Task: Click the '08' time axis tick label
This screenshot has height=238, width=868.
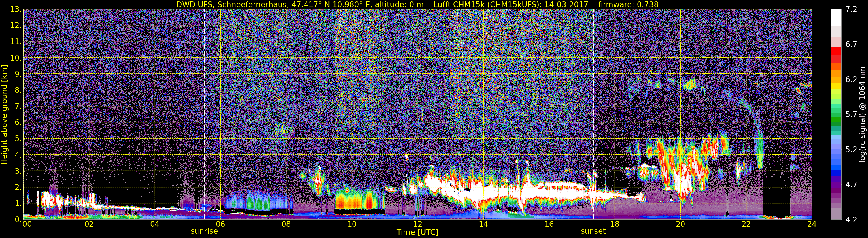Action: coord(286,224)
